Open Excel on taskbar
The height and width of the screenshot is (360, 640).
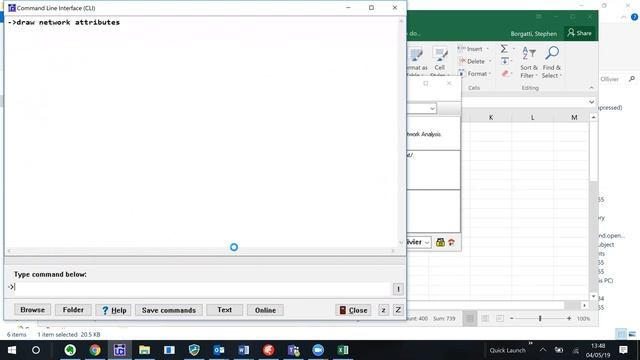coord(343,350)
